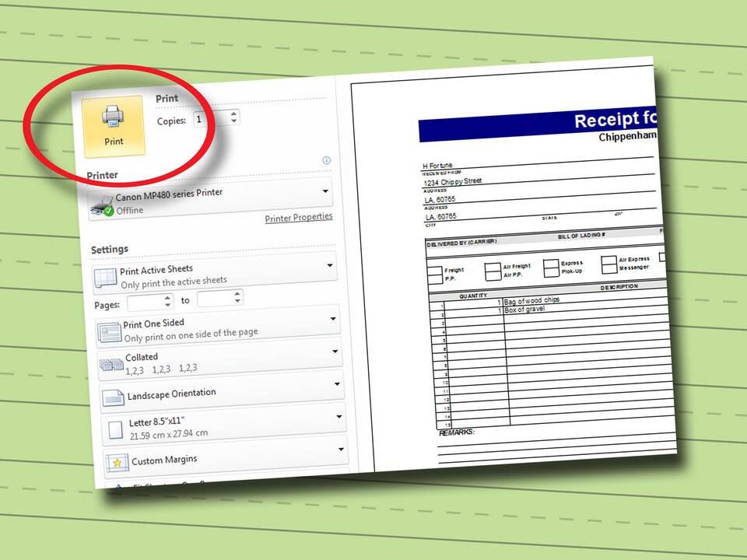Click the '1234 Chippy Street' address text
The height and width of the screenshot is (560, 747).
pos(453,181)
